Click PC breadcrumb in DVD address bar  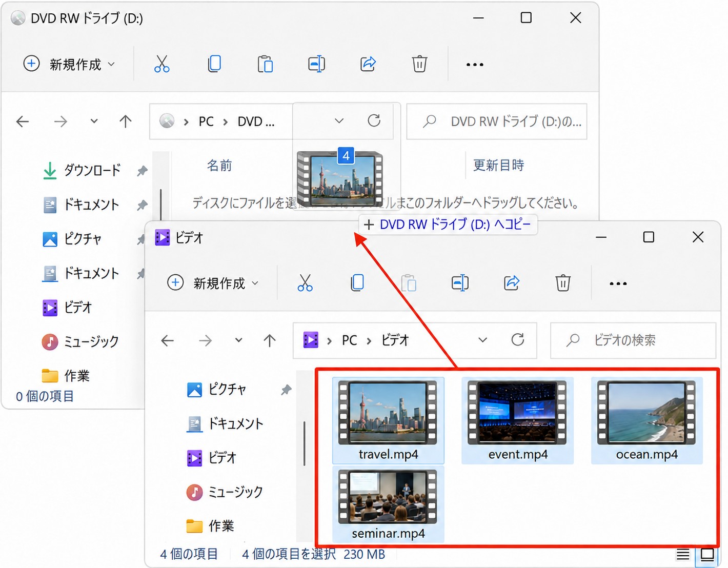pyautogui.click(x=206, y=121)
